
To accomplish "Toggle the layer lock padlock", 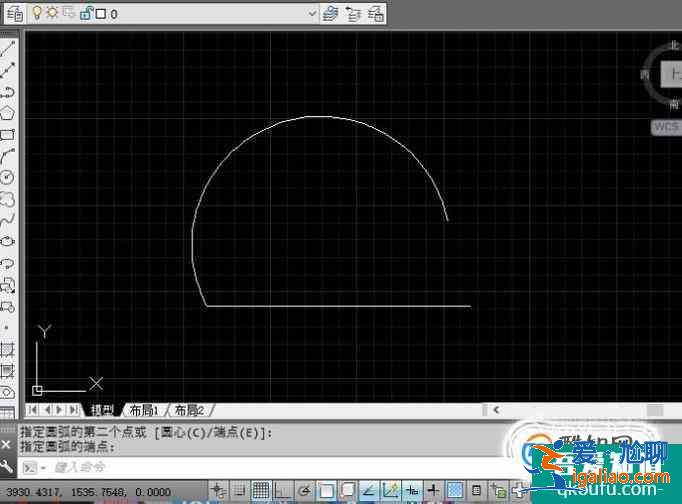I will click(86, 13).
